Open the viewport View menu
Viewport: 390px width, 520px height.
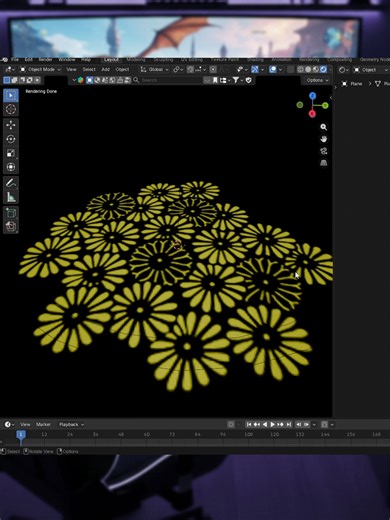click(71, 69)
